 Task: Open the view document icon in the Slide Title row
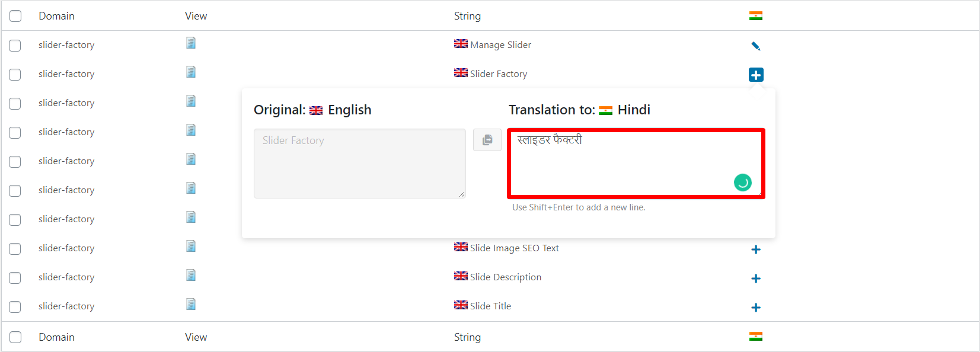click(x=191, y=304)
